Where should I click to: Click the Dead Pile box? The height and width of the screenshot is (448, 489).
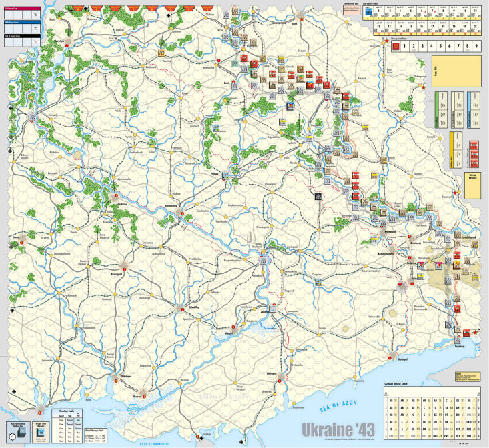coord(456,71)
